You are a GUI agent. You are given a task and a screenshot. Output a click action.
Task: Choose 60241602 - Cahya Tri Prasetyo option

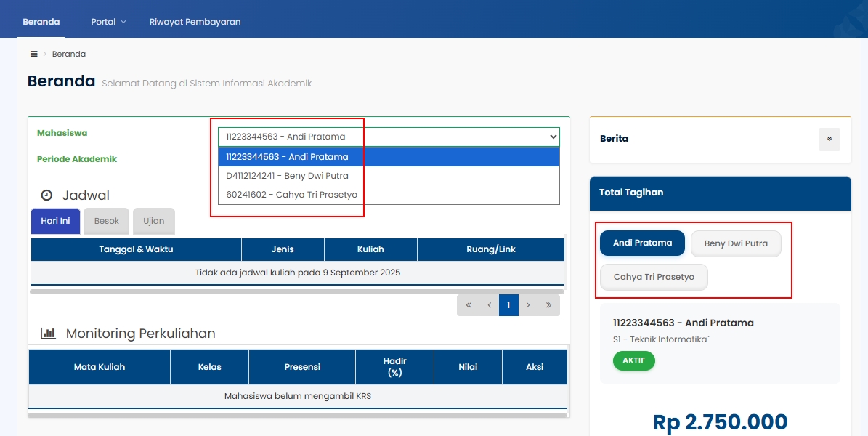coord(291,195)
